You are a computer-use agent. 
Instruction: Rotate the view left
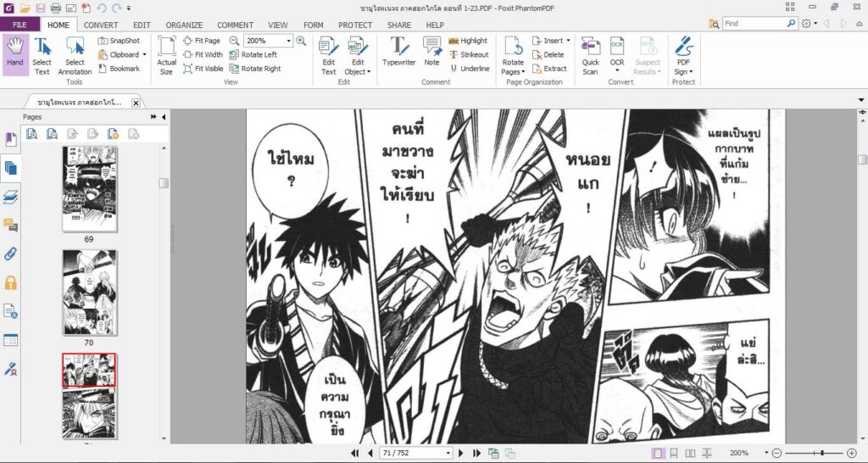pyautogui.click(x=253, y=54)
